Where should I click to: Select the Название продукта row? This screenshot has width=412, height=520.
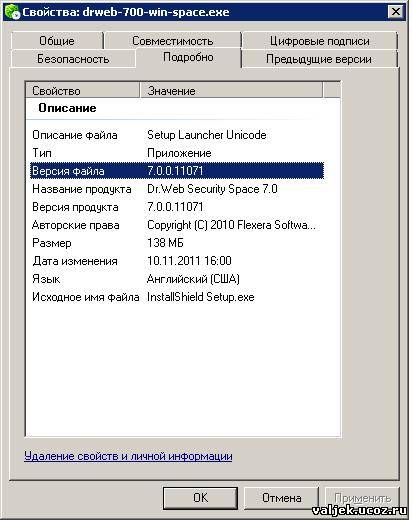[x=177, y=189]
